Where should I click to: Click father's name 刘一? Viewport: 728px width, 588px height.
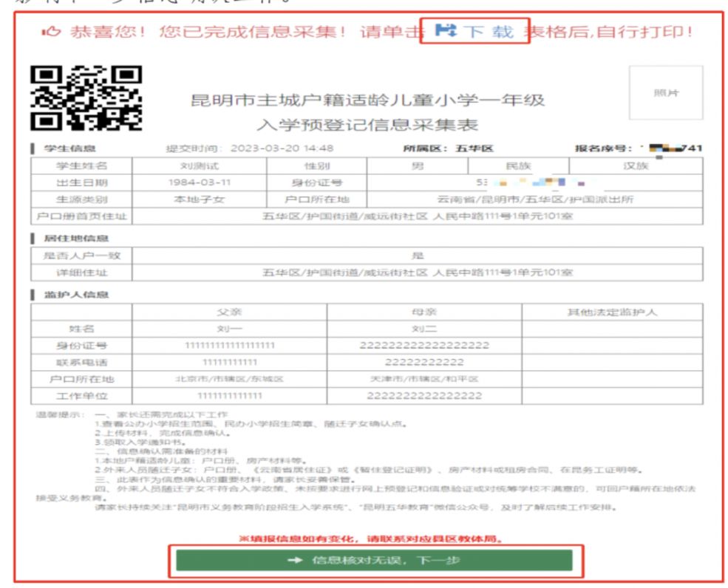(229, 329)
